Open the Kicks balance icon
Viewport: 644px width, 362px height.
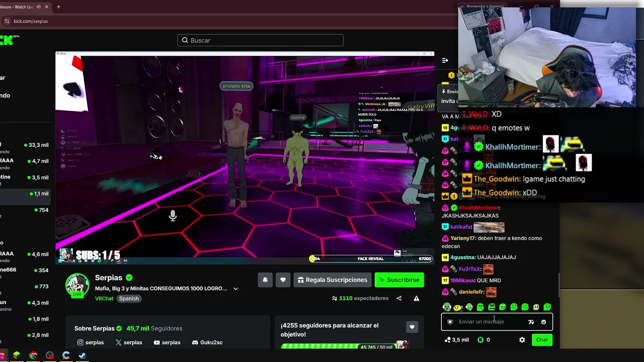coord(480,340)
